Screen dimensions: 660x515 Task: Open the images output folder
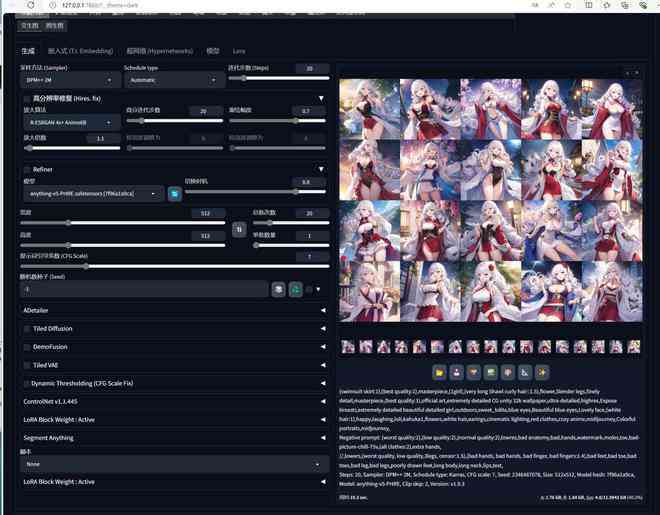click(x=439, y=372)
